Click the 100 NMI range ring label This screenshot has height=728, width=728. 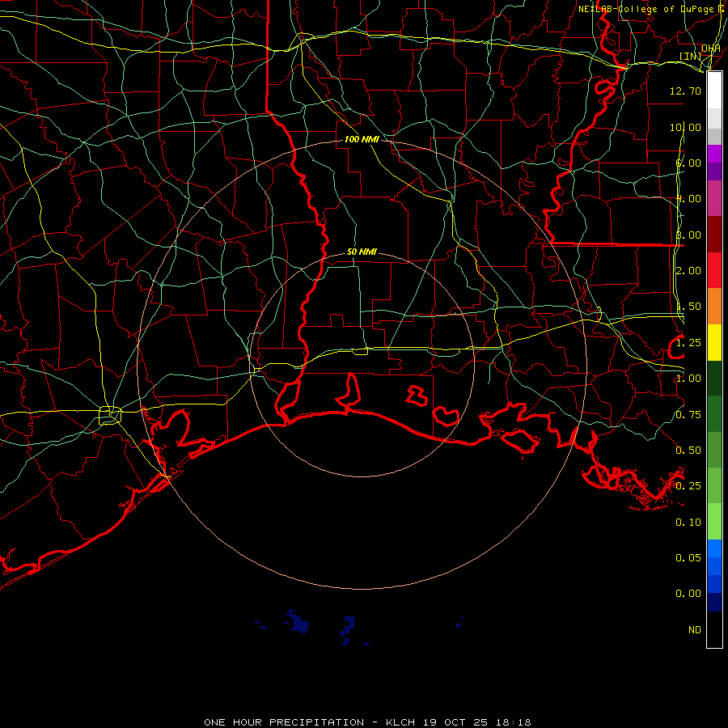pos(361,139)
